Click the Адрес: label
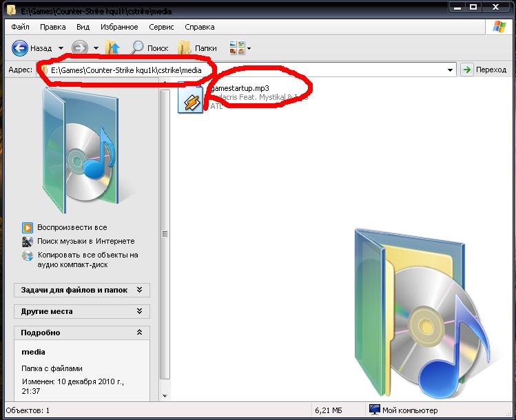The width and height of the screenshot is (516, 420). pyautogui.click(x=21, y=70)
